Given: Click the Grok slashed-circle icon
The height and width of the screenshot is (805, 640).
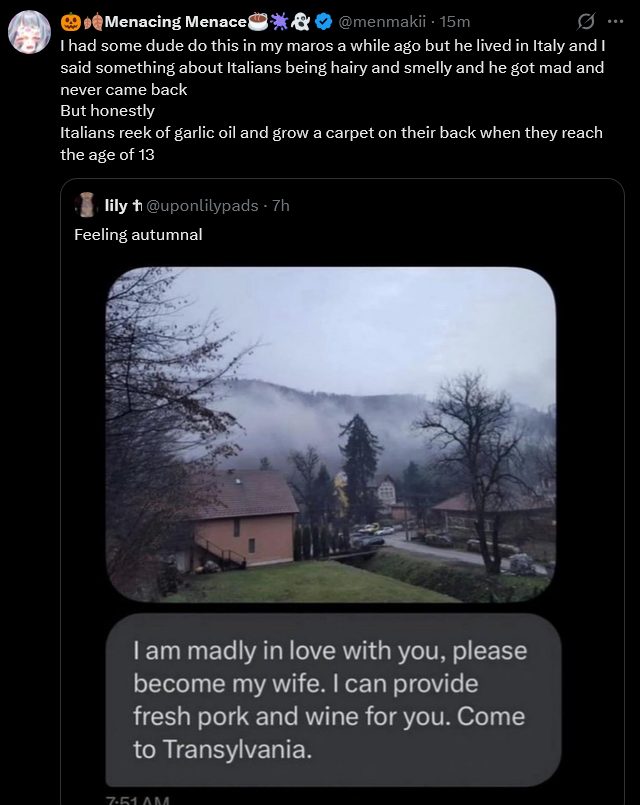Looking at the screenshot, I should [586, 22].
